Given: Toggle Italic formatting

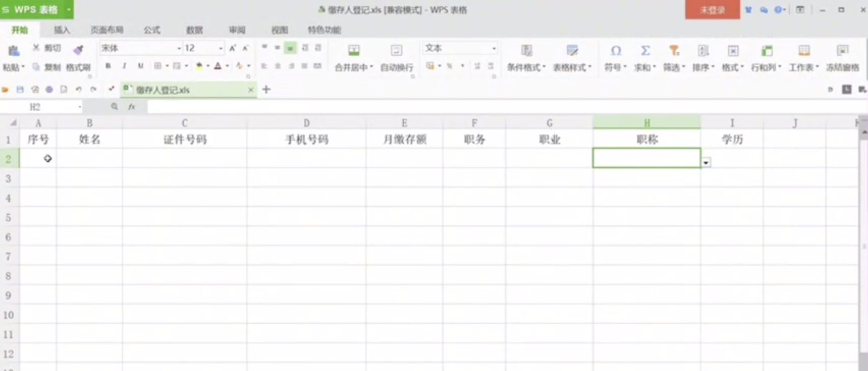Looking at the screenshot, I should [124, 66].
